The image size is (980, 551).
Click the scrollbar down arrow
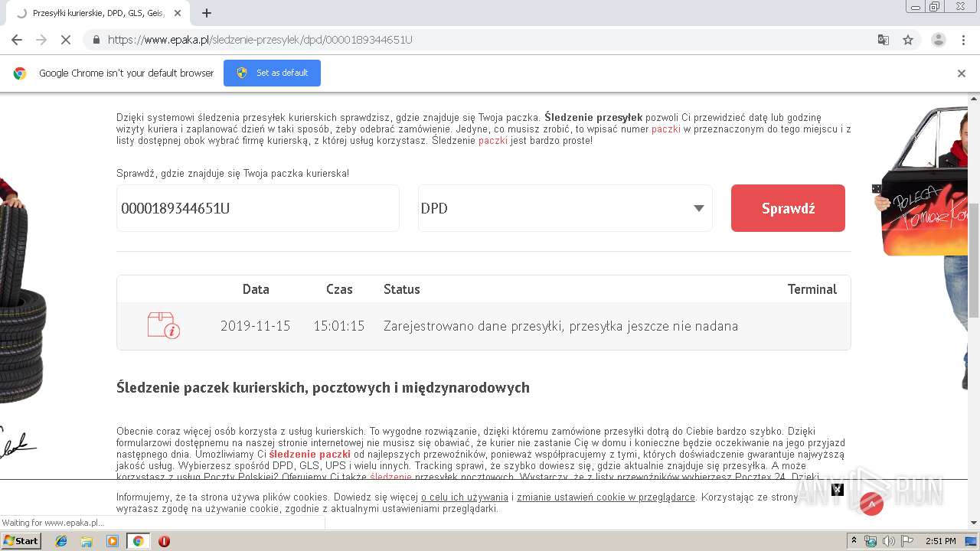pos(974,523)
